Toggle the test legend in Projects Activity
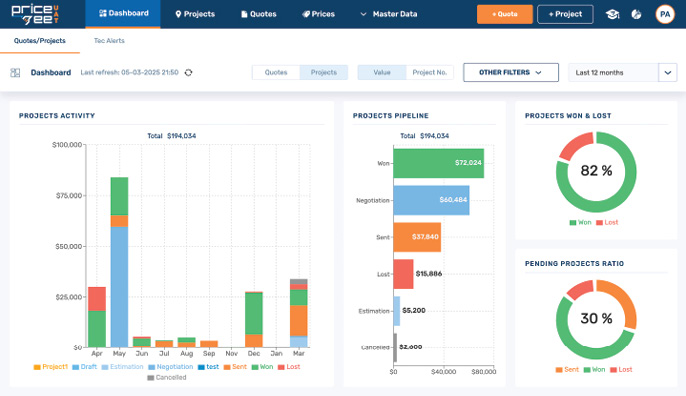This screenshot has height=396, width=686. coord(208,367)
